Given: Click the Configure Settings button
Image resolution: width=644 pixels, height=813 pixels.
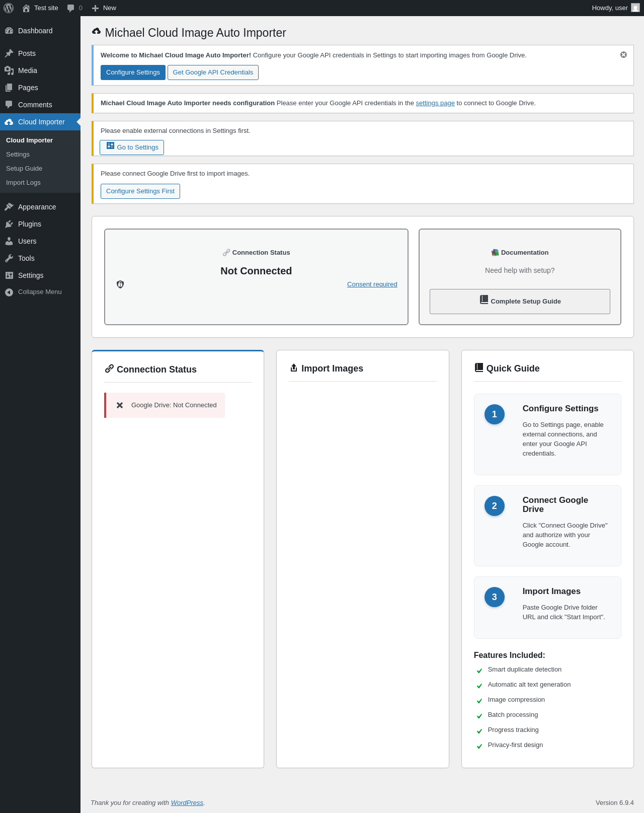Looking at the screenshot, I should (x=133, y=72).
